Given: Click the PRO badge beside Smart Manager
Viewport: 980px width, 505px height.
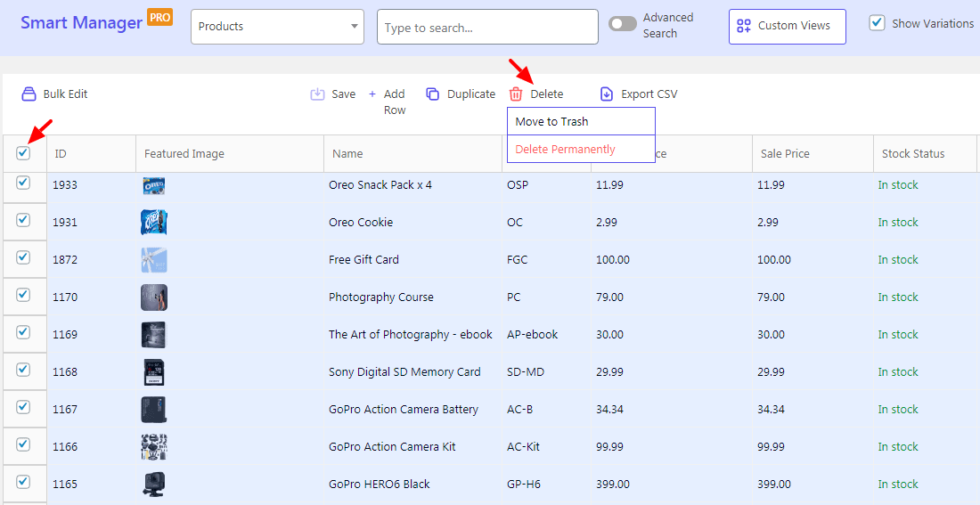Looking at the screenshot, I should [x=160, y=17].
